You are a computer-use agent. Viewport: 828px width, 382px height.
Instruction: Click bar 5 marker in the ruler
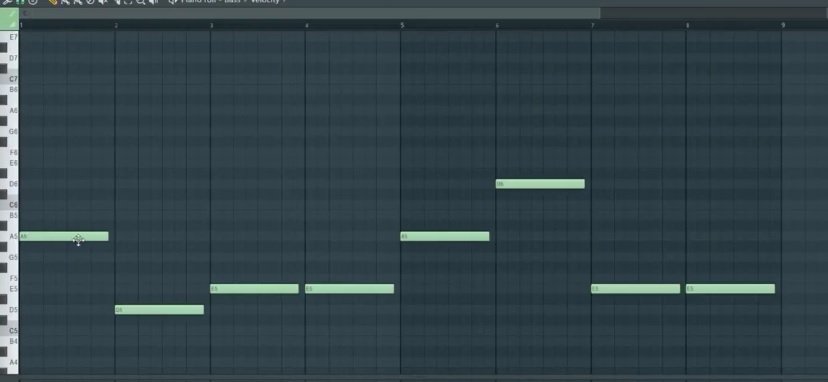click(402, 25)
